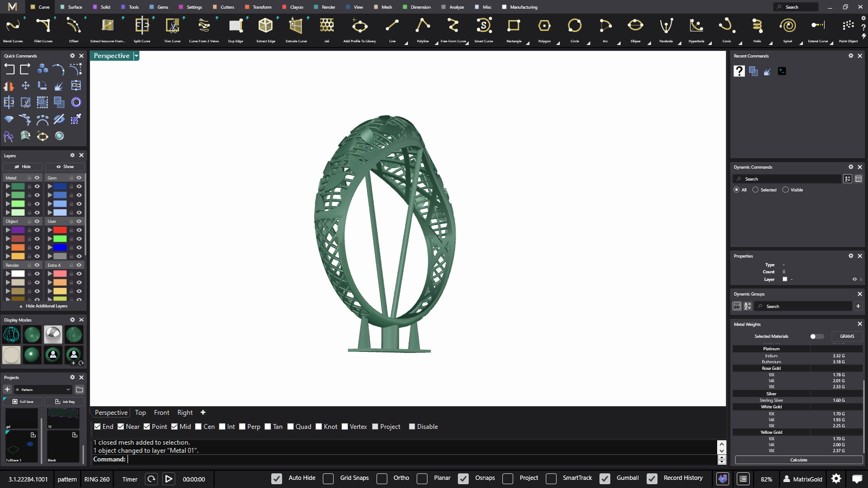868x488 pixels.
Task: Enable the Cen osnap checkbox
Action: 199,427
